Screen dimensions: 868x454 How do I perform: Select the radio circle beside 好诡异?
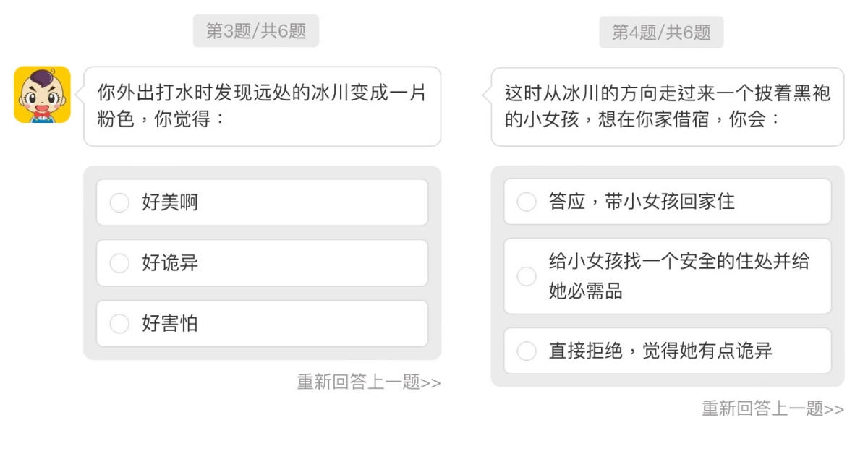pos(119,263)
